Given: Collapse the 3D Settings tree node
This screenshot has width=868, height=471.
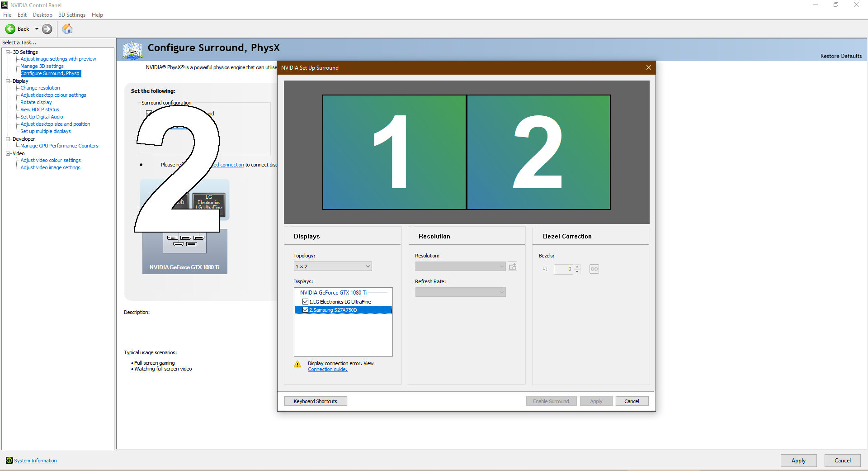Looking at the screenshot, I should click(8, 52).
